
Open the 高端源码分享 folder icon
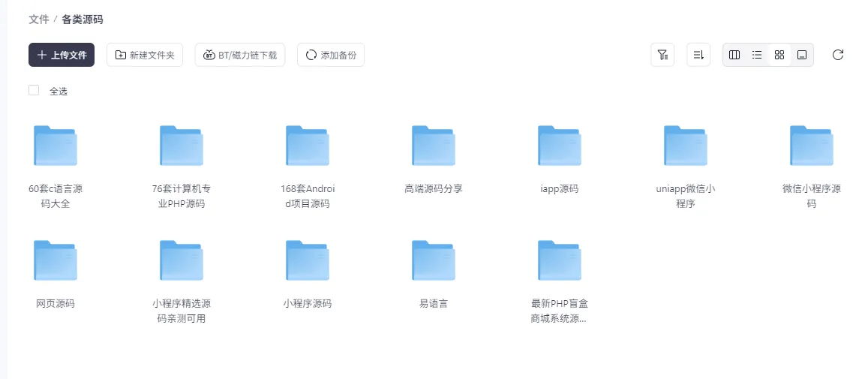pos(434,145)
